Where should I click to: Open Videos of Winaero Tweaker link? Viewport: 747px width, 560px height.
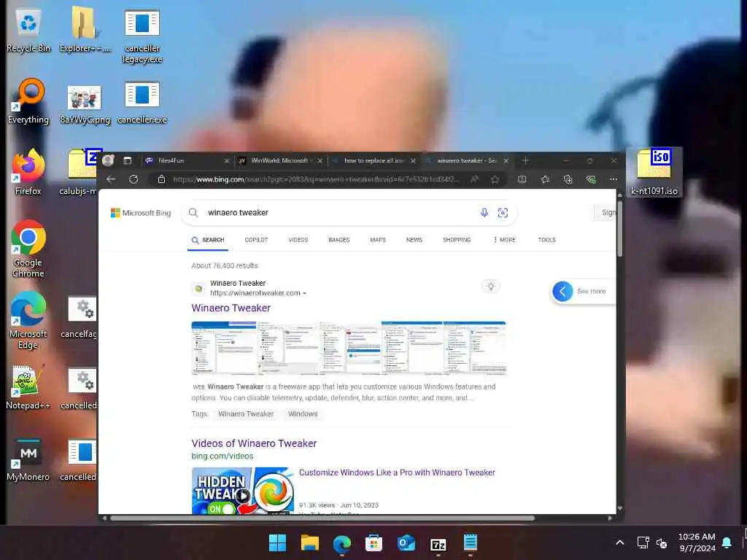[x=254, y=443]
